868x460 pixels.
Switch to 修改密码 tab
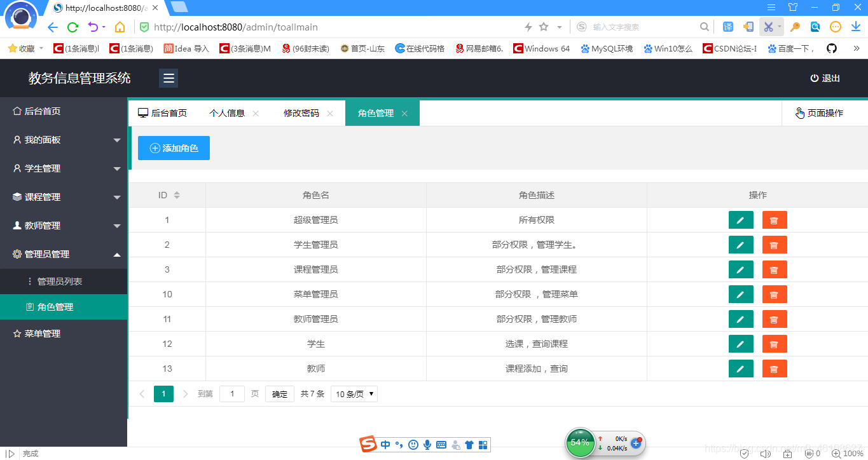click(x=301, y=113)
